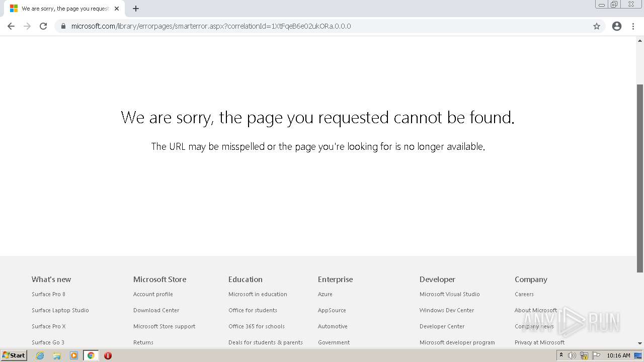Open Deals for students & parents link
The height and width of the screenshot is (362, 644).
click(x=266, y=342)
